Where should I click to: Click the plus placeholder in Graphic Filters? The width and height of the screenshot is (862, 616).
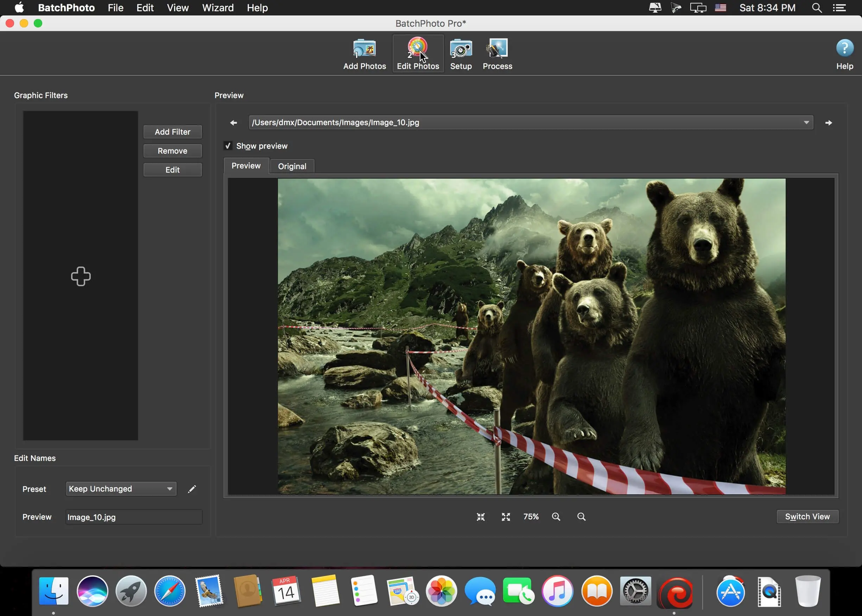click(x=81, y=276)
